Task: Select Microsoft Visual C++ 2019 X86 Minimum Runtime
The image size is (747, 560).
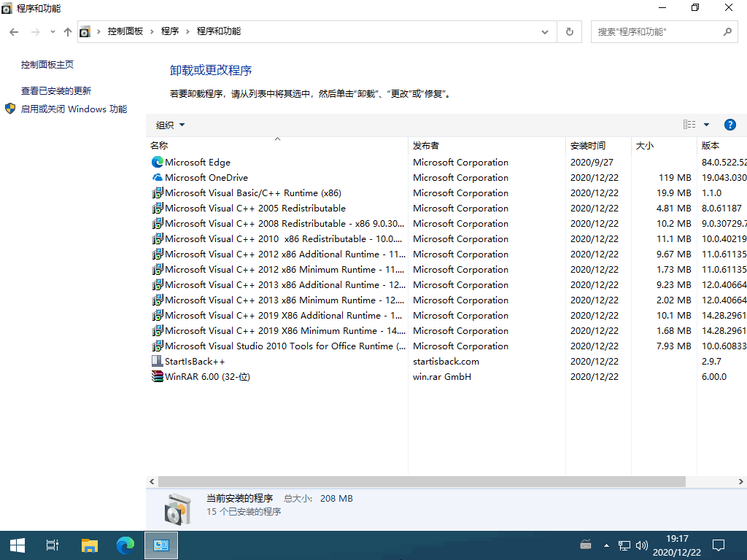Action: pos(285,330)
